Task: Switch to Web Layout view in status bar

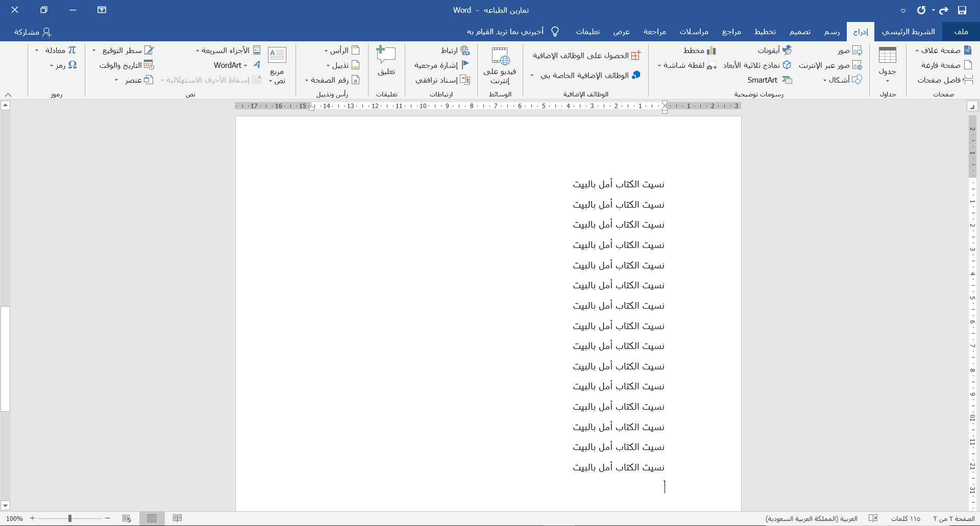Action: point(127,518)
